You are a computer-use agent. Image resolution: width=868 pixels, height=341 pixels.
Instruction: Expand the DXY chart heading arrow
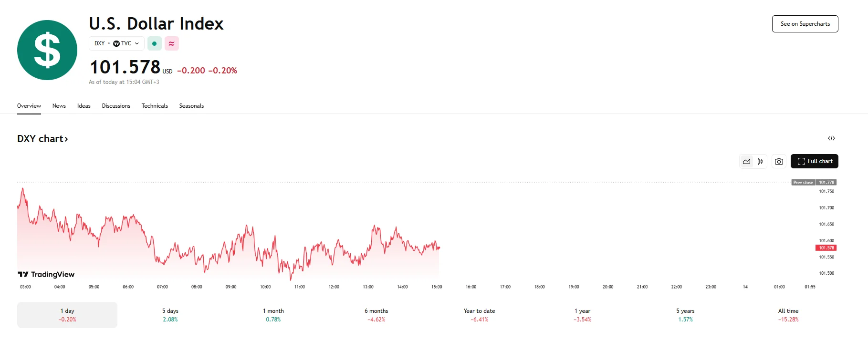tap(66, 139)
